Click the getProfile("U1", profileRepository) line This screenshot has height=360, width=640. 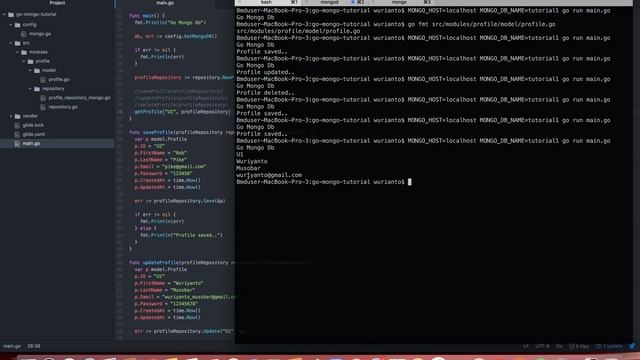click(182, 112)
